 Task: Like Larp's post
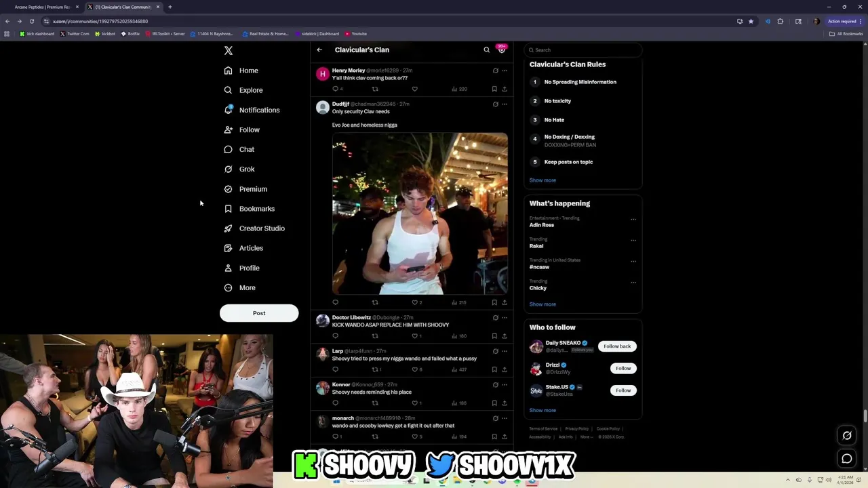[x=414, y=369]
